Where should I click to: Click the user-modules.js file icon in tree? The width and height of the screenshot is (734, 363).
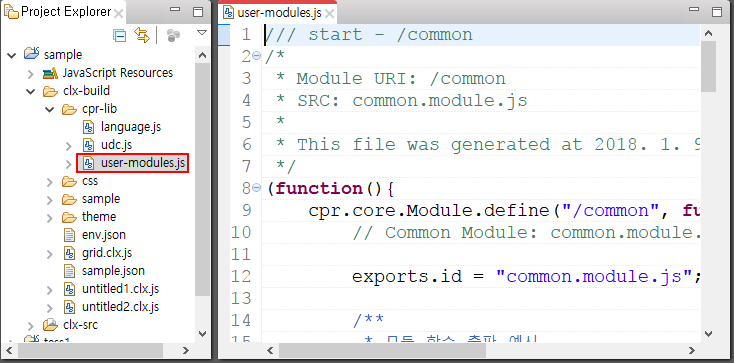(x=88, y=163)
